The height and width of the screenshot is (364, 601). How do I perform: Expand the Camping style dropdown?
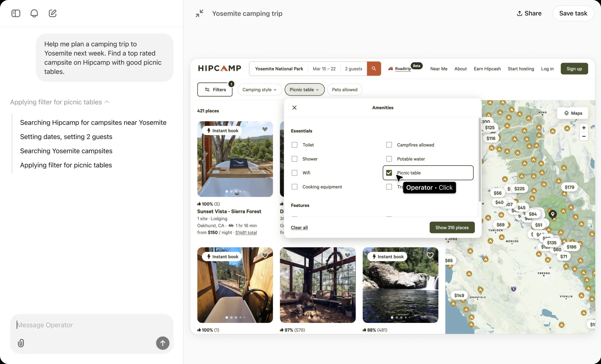pos(258,89)
